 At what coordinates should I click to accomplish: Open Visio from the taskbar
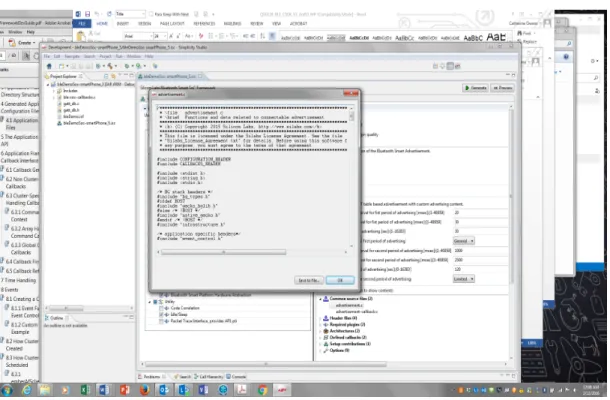203,389
